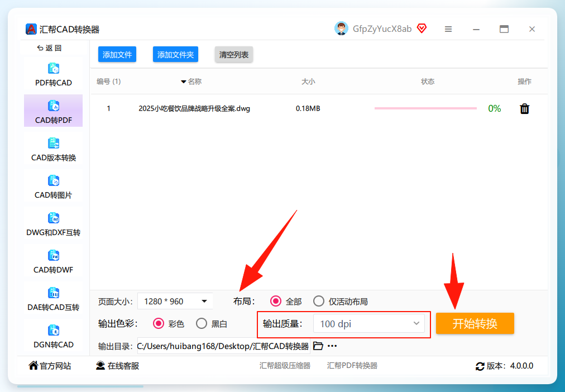This screenshot has width=565, height=392.
Task: Click the 版本: 4.0.0.0 text
Action: click(510, 366)
